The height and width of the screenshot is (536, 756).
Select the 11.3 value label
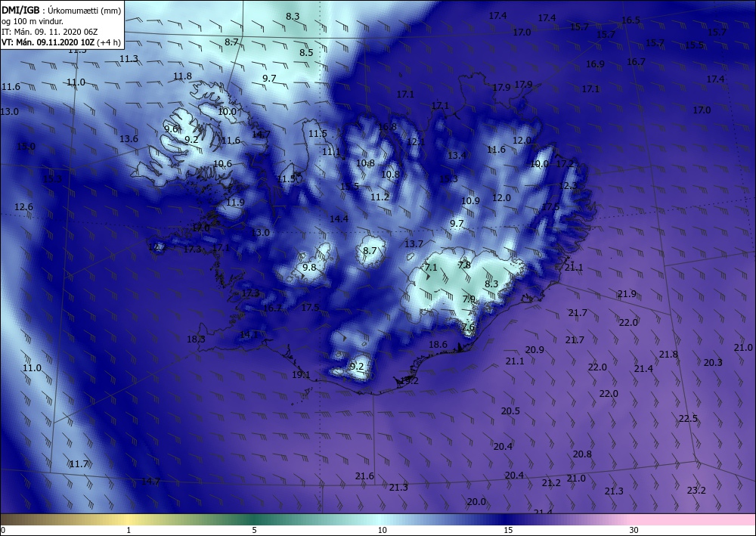(x=129, y=59)
